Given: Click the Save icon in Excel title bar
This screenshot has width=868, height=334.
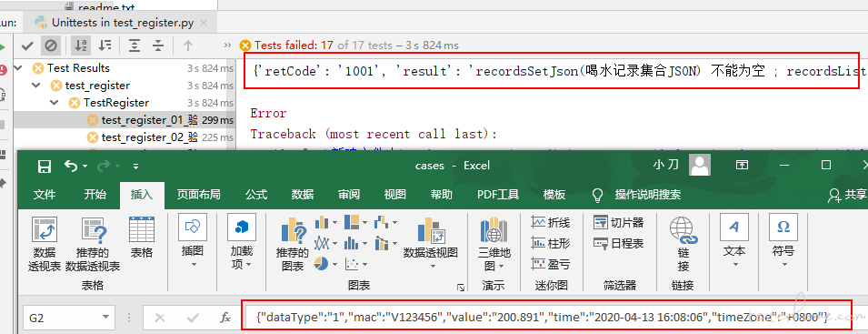Looking at the screenshot, I should point(45,167).
